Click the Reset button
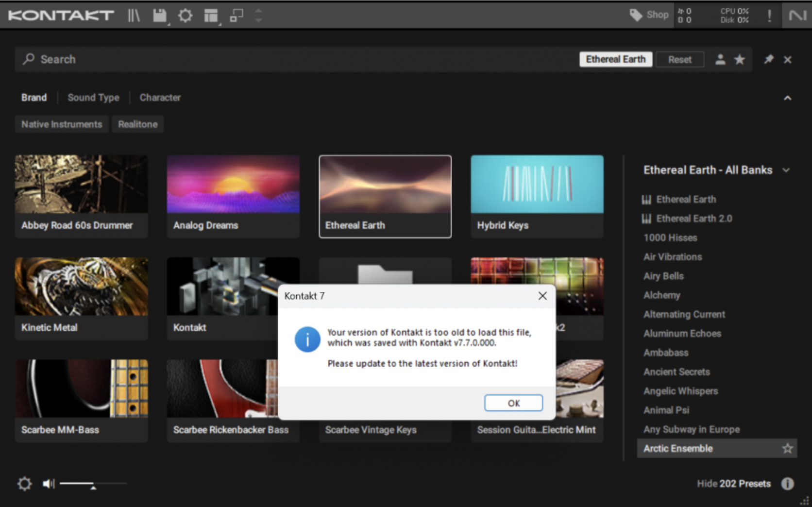Image resolution: width=812 pixels, height=507 pixels. coord(680,59)
